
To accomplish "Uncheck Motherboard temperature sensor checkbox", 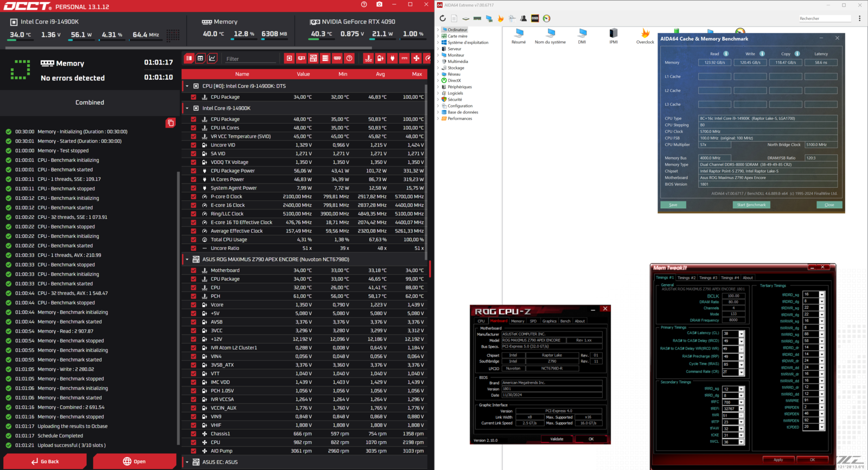I will point(193,270).
